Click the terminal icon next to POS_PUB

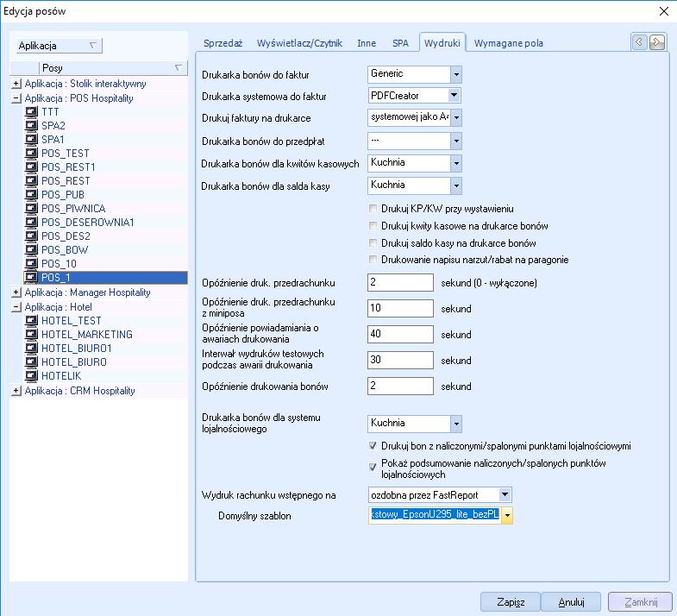coord(31,195)
